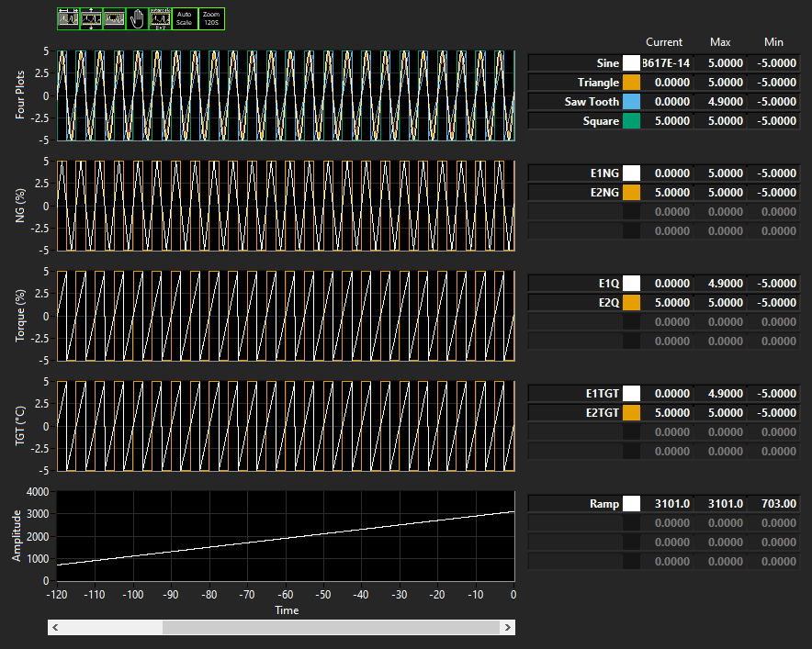Click the E1TGT white color swatch
812x649 pixels.
pyautogui.click(x=631, y=393)
